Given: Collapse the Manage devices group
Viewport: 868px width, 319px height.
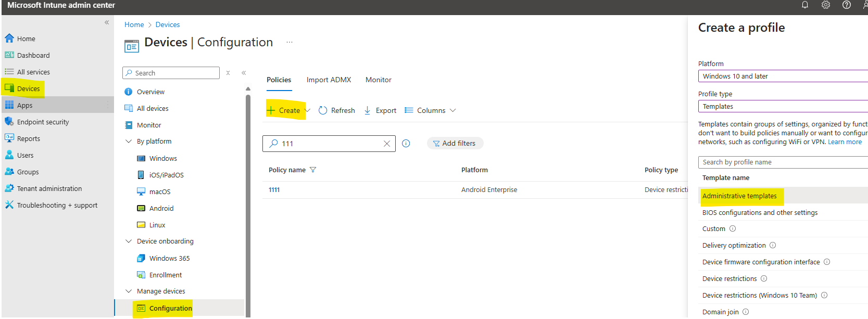Looking at the screenshot, I should 129,291.
